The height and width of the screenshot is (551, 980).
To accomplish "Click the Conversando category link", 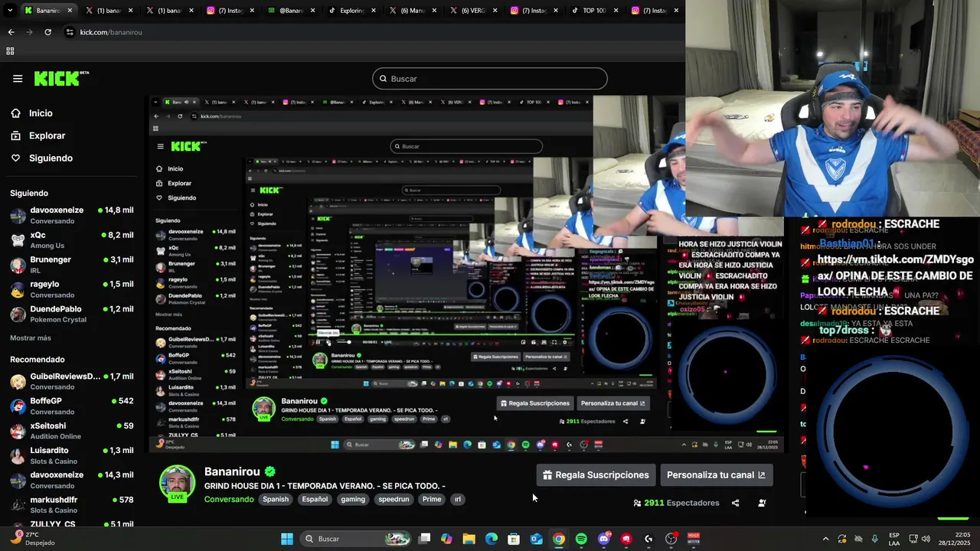I will point(229,499).
